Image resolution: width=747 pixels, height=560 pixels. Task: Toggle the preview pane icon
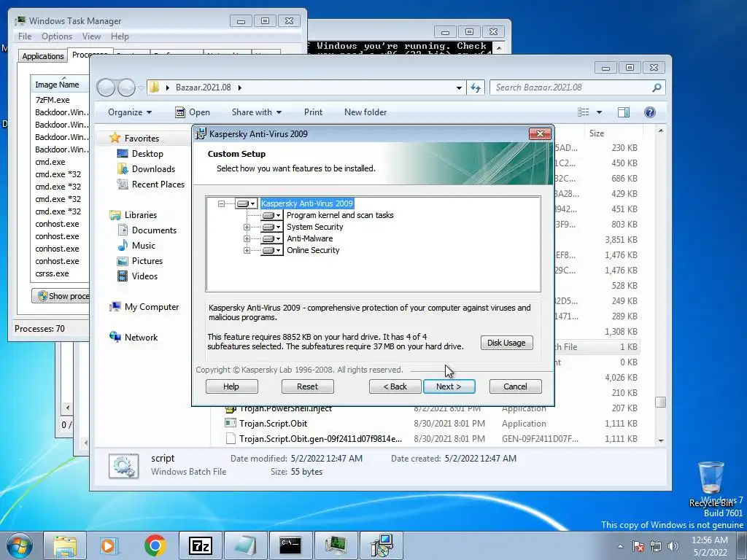pyautogui.click(x=624, y=112)
